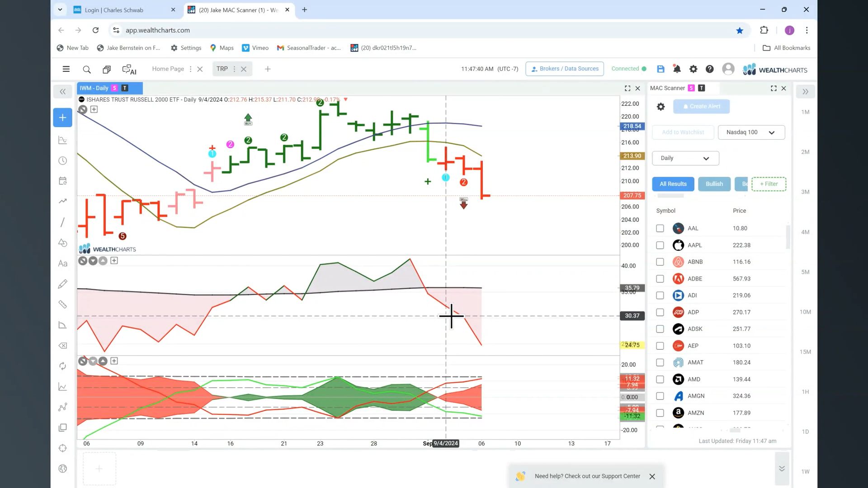Click Create Alert button

click(x=701, y=107)
